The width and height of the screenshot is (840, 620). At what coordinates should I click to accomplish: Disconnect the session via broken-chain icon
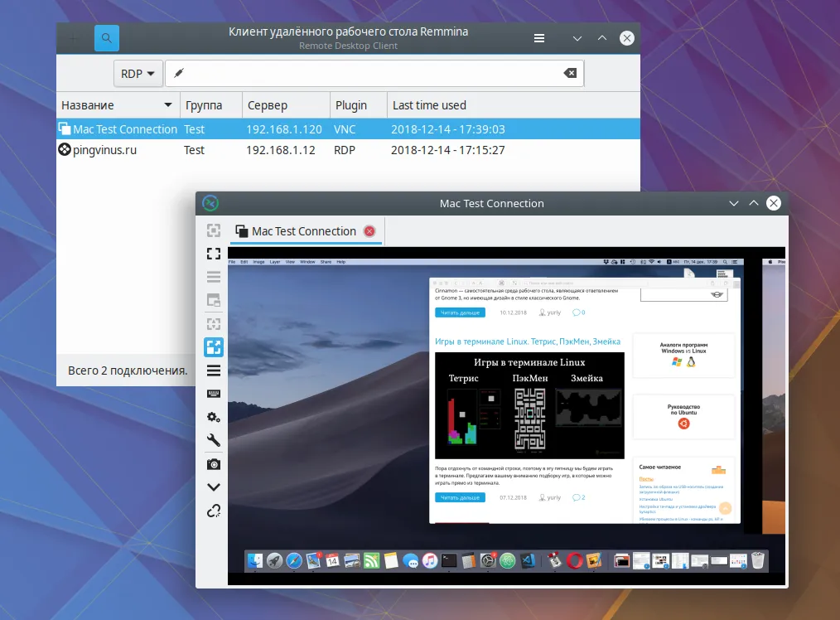click(x=214, y=511)
